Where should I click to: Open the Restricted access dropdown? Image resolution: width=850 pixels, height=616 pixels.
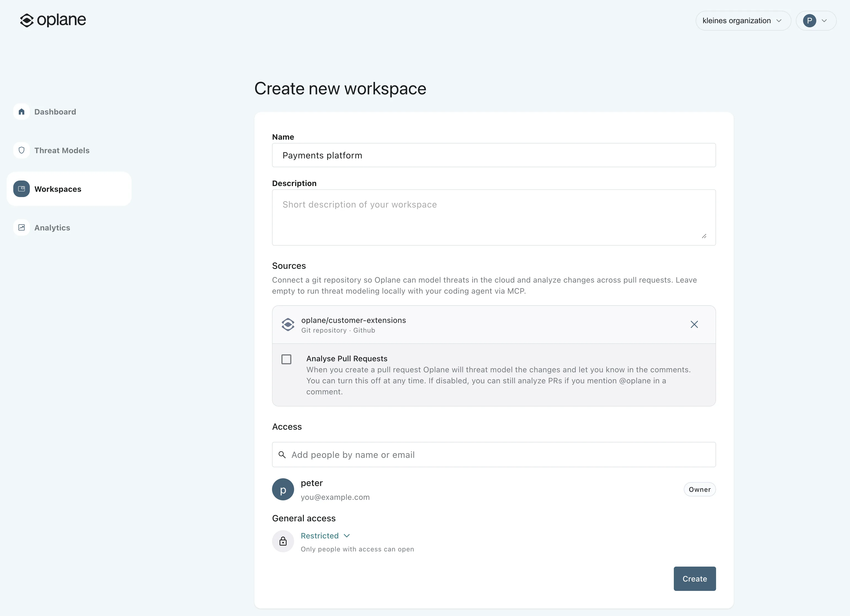pos(325,536)
